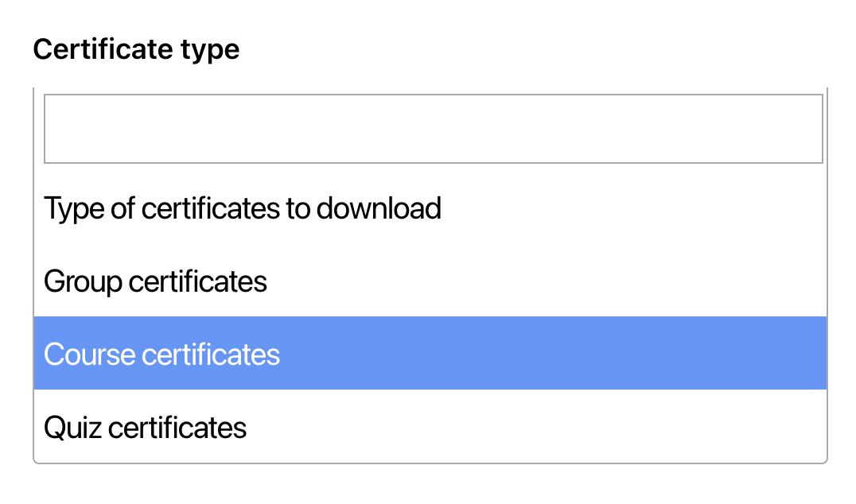Click the Certificate type label
This screenshot has width=856, height=504.
[x=136, y=49]
